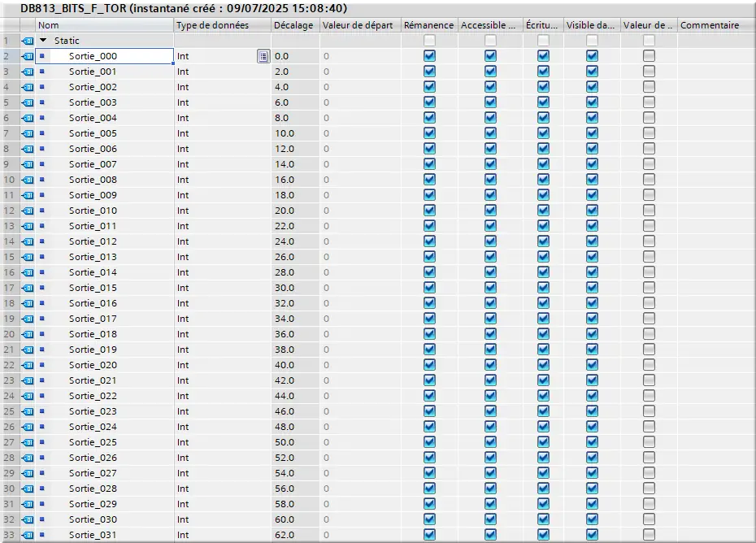Uncheck Écriture checkbox for Sortie_004
Screen dimensions: 756x543
pyautogui.click(x=543, y=118)
